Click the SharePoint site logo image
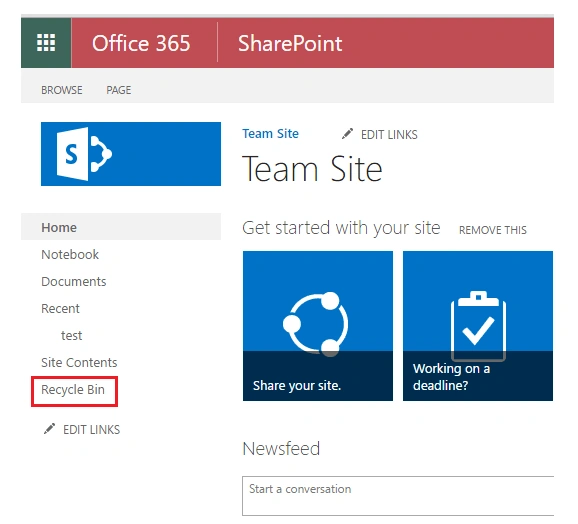The height and width of the screenshot is (524, 578). [131, 154]
